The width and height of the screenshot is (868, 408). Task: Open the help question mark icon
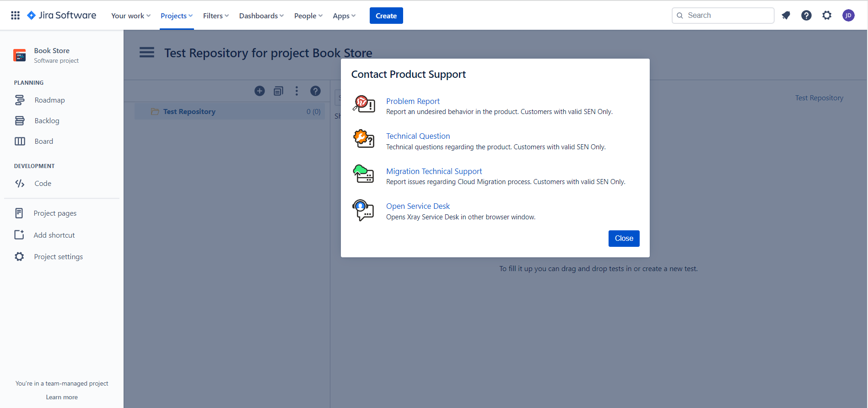coord(806,16)
